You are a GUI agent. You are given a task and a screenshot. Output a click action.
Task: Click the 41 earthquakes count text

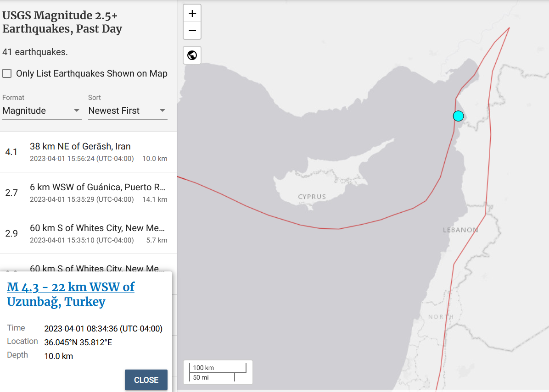pos(35,52)
